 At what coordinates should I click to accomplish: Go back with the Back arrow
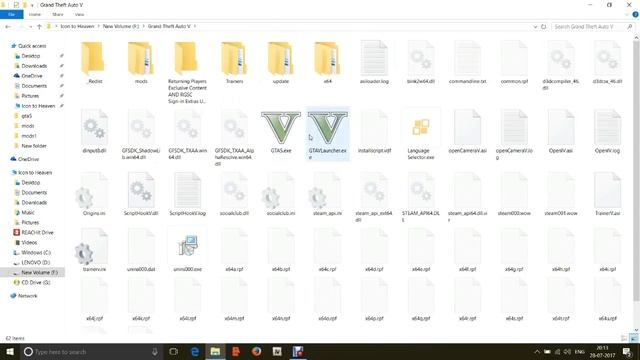point(8,27)
